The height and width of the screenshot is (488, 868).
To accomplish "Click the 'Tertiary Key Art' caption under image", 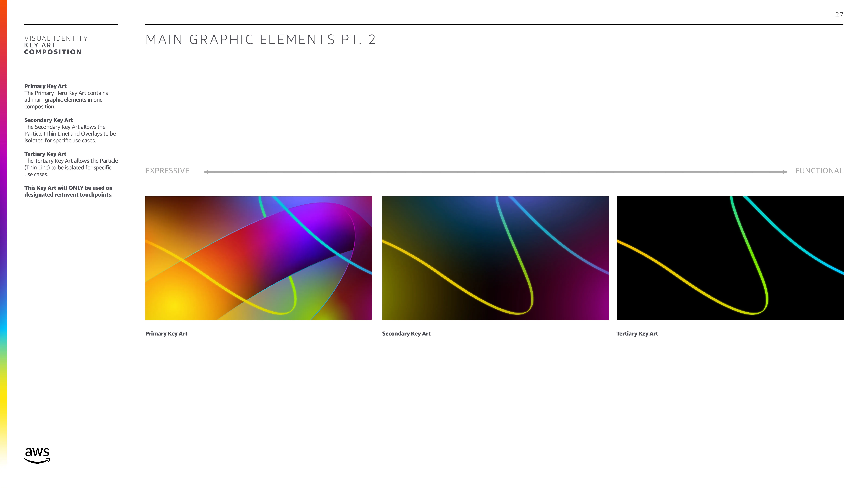I will 637,334.
